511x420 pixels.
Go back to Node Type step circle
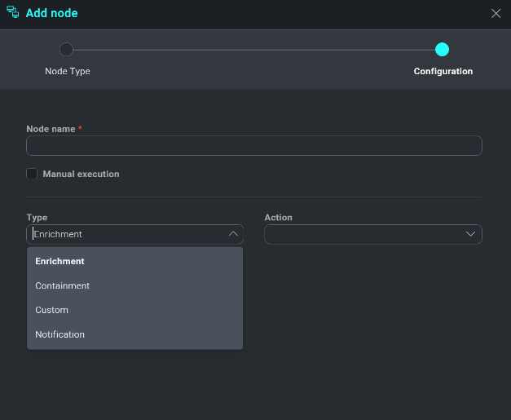[66, 50]
